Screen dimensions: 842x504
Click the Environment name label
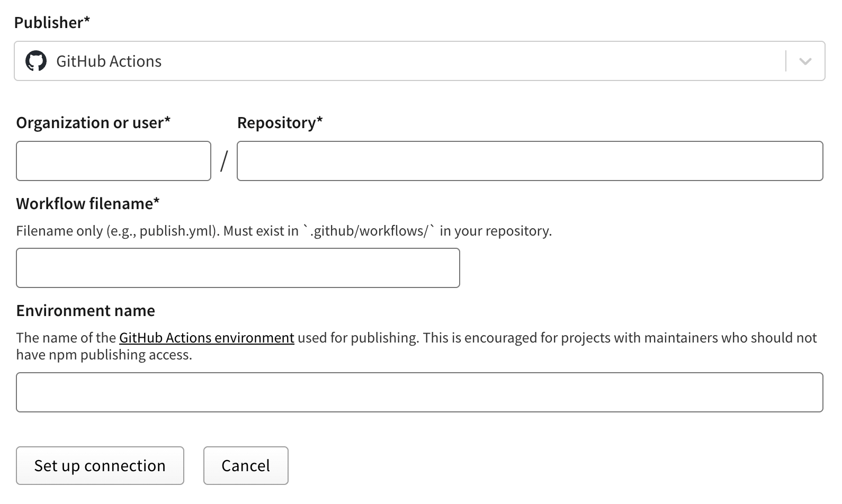tap(85, 311)
